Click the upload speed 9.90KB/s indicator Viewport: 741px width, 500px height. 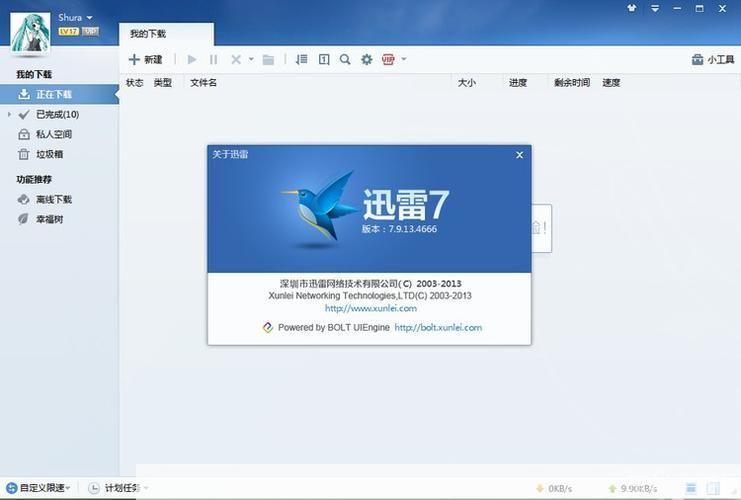point(632,488)
